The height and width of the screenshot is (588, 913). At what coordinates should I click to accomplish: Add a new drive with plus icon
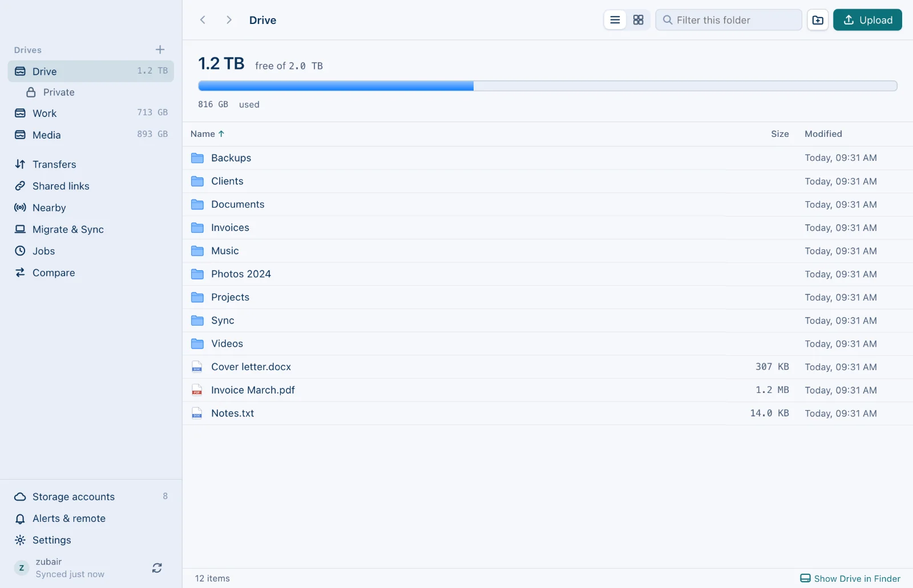coord(160,50)
